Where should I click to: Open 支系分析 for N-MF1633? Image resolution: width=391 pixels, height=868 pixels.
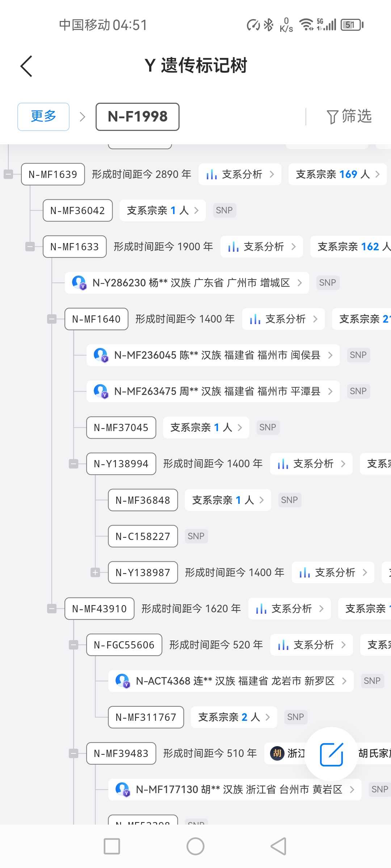[262, 247]
